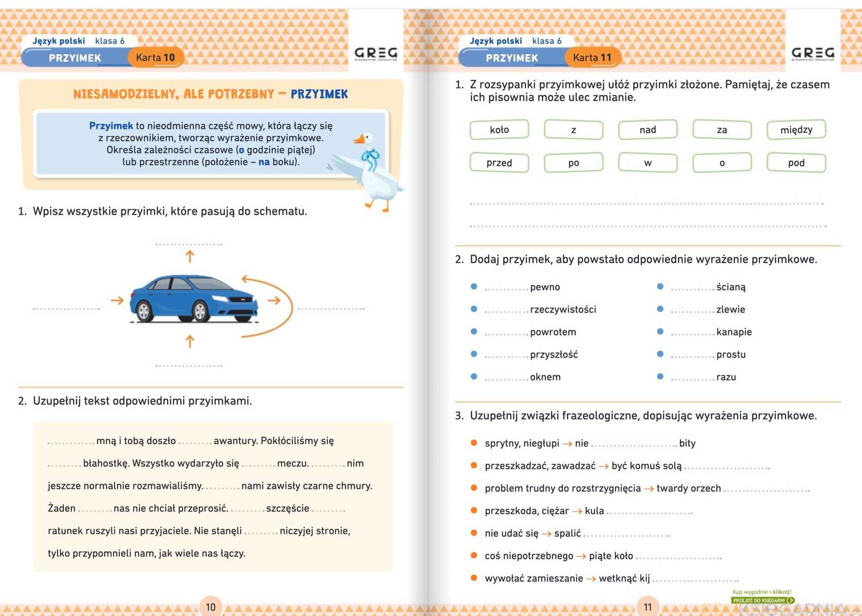Click the heading 'Niesamodzielny, ale potrzebny – przyimek'
This screenshot has width=862, height=616.
[211, 94]
